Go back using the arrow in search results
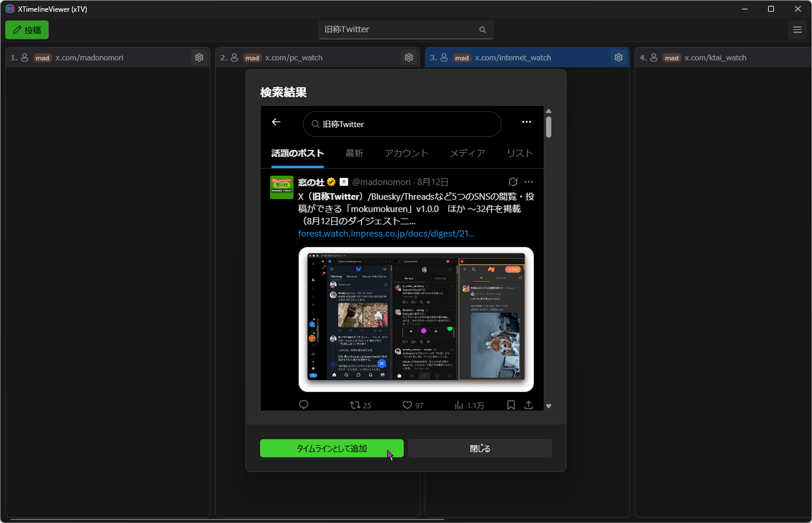Viewport: 812px width, 523px height. (277, 122)
